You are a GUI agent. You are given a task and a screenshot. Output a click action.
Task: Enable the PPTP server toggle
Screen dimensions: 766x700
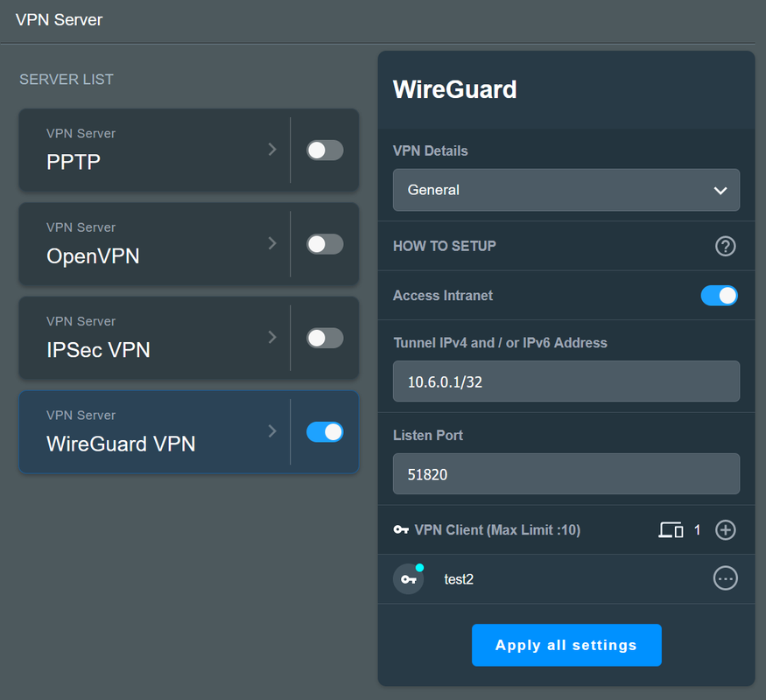tap(325, 150)
